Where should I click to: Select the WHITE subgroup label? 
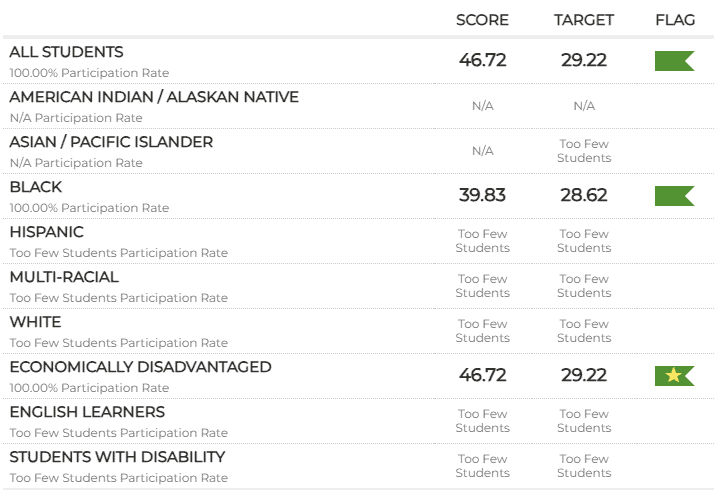coord(35,322)
